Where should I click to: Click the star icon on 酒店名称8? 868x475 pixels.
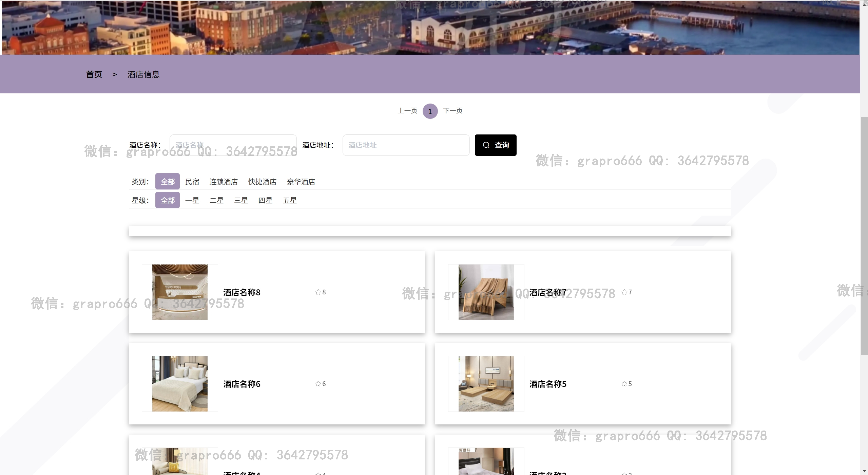pyautogui.click(x=318, y=292)
